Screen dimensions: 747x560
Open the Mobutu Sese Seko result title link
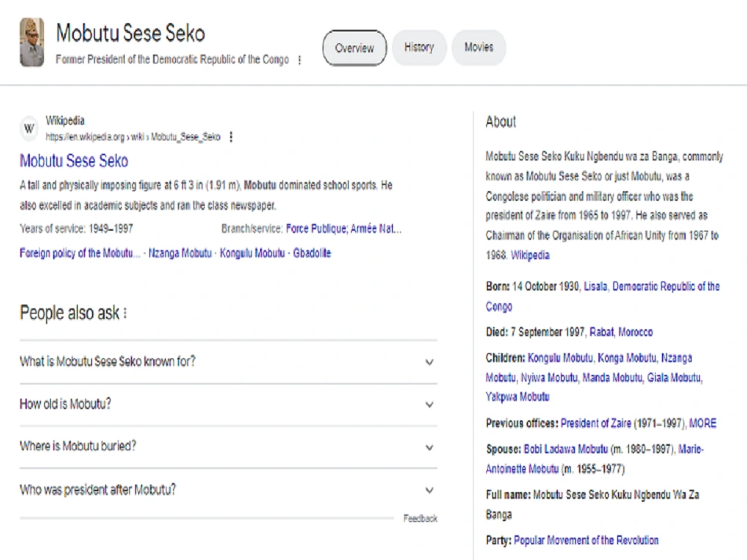[75, 161]
